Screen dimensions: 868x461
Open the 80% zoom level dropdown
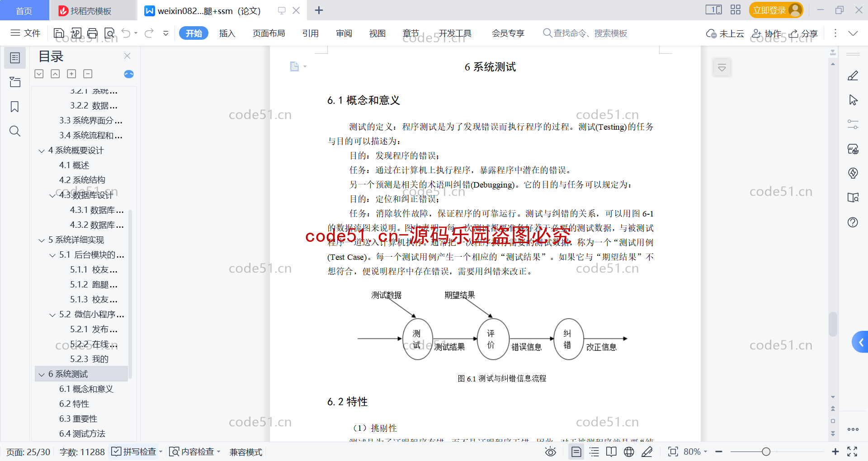point(695,452)
